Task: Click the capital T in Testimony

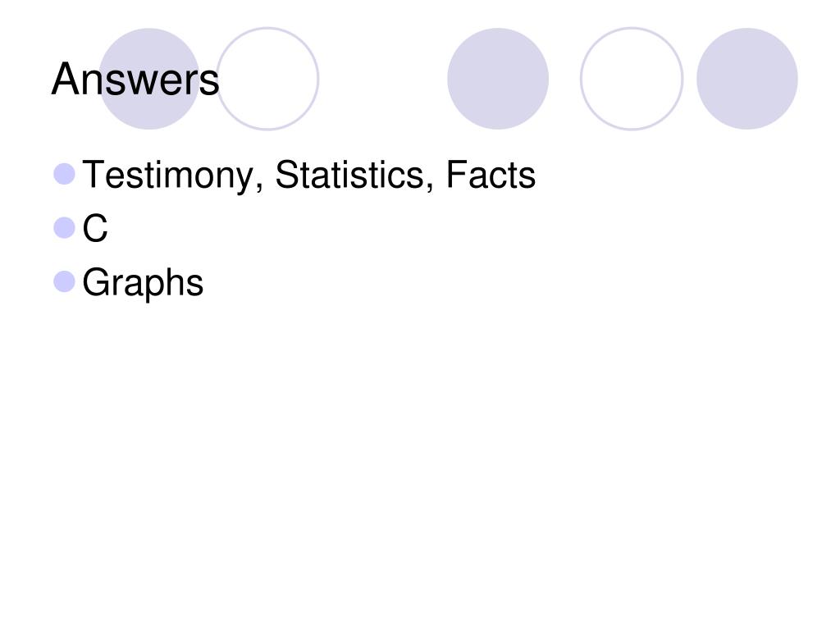Action: (94, 175)
